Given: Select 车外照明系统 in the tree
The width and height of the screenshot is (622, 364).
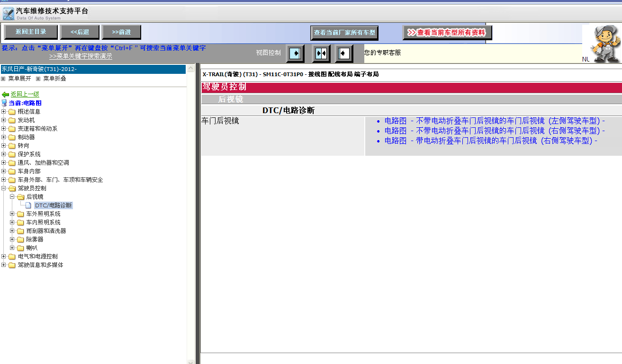Looking at the screenshot, I should coord(43,214).
